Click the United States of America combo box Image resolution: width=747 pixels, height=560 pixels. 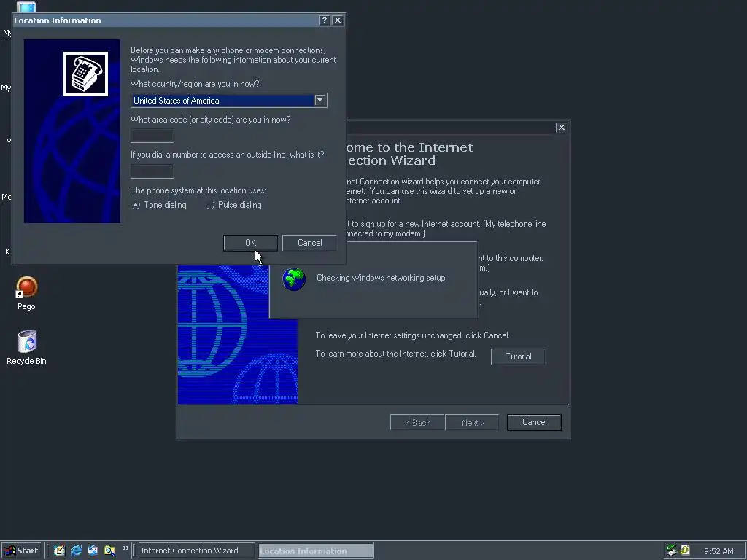[x=228, y=101]
